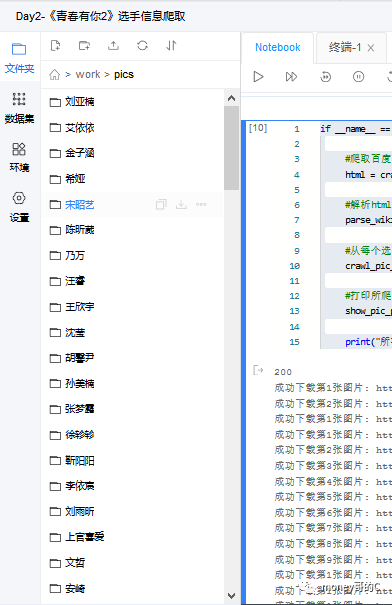Click the file list scroll-down arrow

pyautogui.click(x=231, y=596)
